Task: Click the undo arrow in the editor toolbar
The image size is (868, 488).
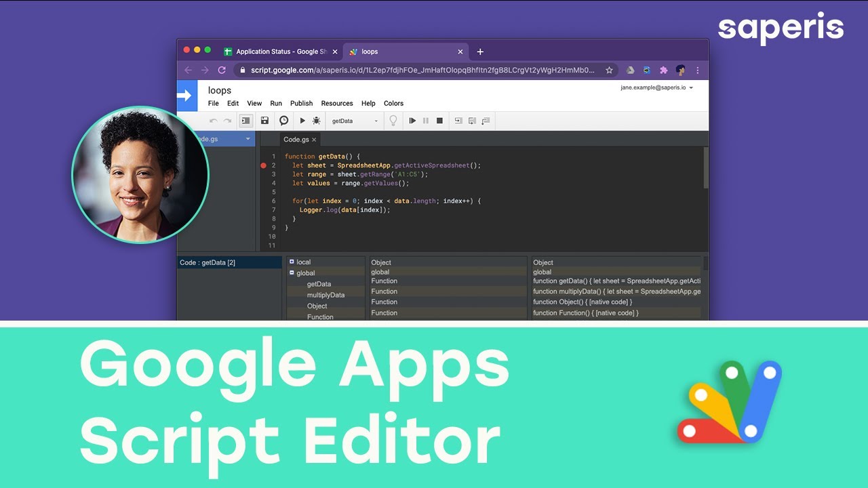Action: click(213, 121)
